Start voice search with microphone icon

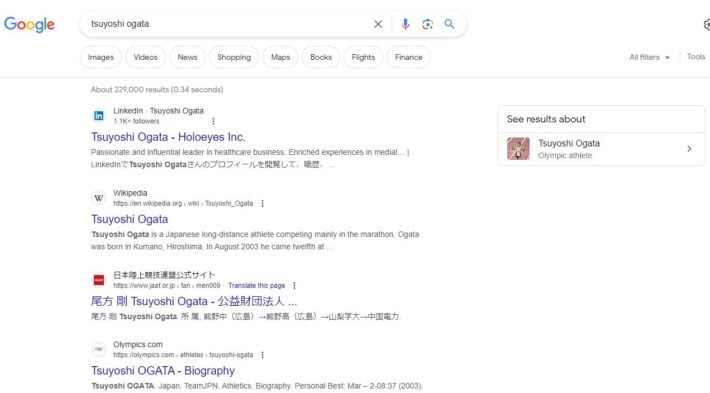pos(405,24)
